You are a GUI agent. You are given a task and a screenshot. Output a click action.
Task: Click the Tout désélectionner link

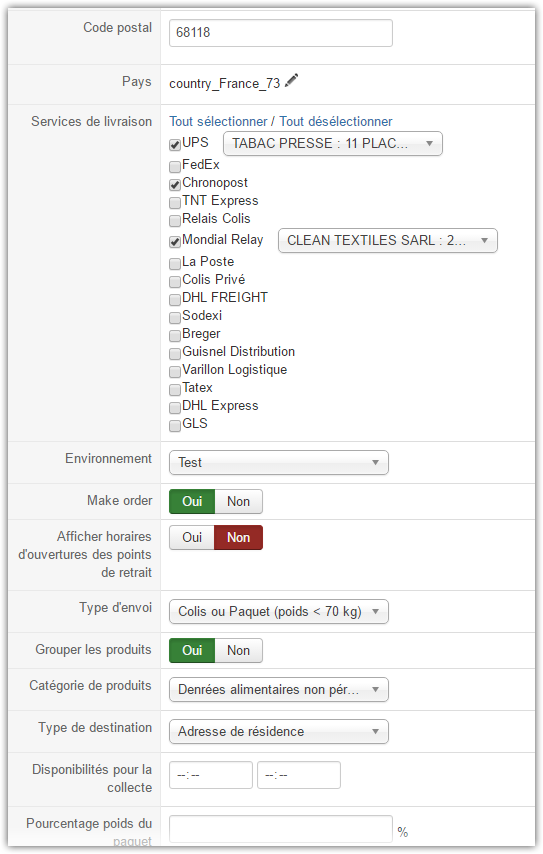point(336,121)
